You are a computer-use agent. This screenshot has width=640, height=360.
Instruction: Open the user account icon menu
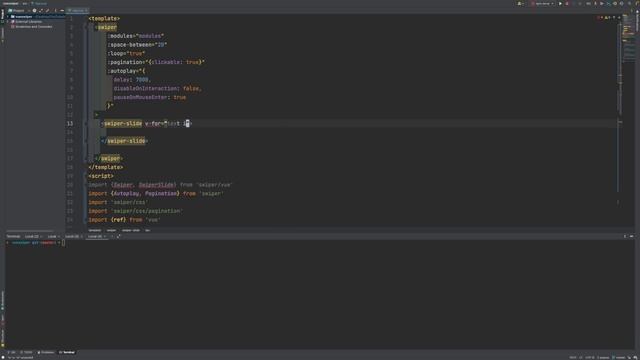(x=520, y=4)
